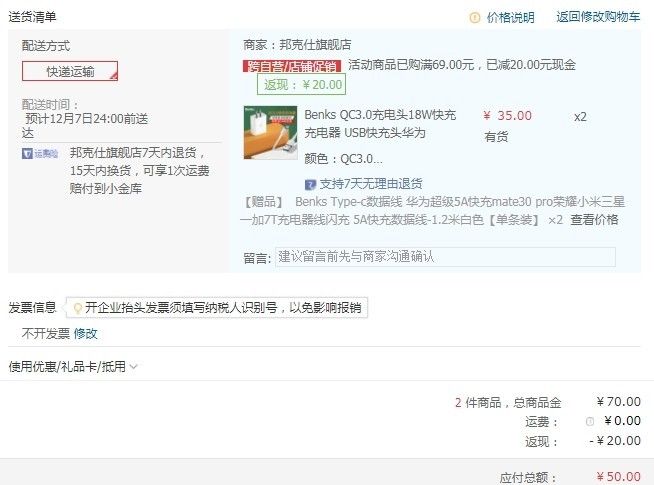
Task: Click the invoice tip lightbulb icon
Action: (77, 308)
